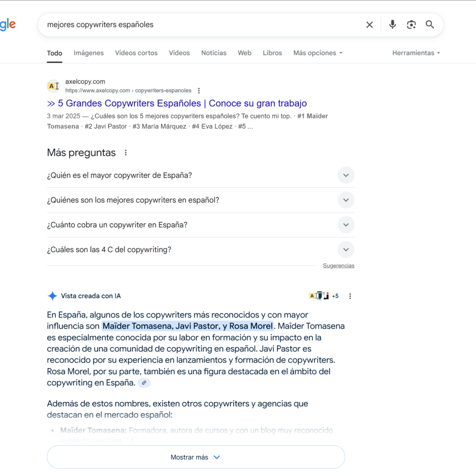Image resolution: width=476 pixels, height=476 pixels.
Task: Open the 'Más opciones' dropdown
Action: pos(318,53)
